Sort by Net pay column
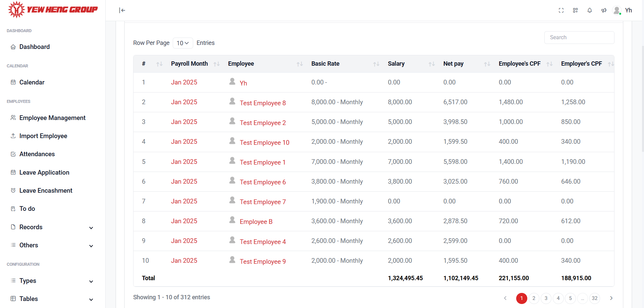Image resolution: width=644 pixels, height=308 pixels. pos(487,64)
